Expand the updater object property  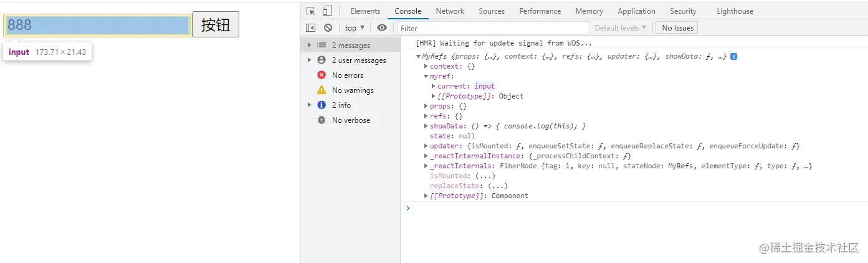[426, 146]
